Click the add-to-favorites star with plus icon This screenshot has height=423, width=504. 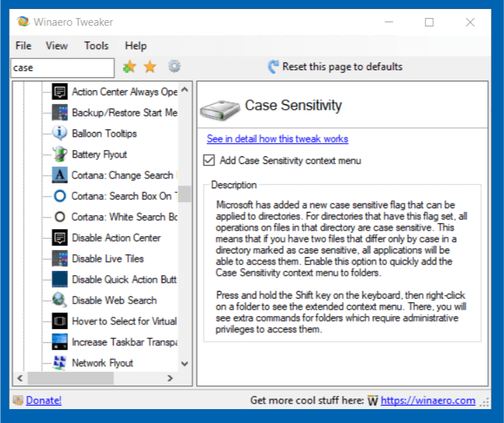click(129, 67)
